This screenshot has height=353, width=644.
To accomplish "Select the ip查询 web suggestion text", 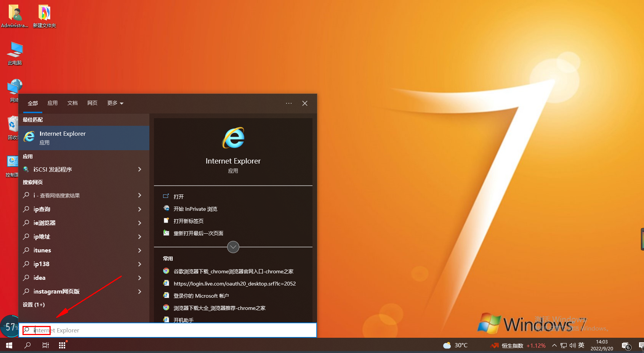I will coord(42,209).
